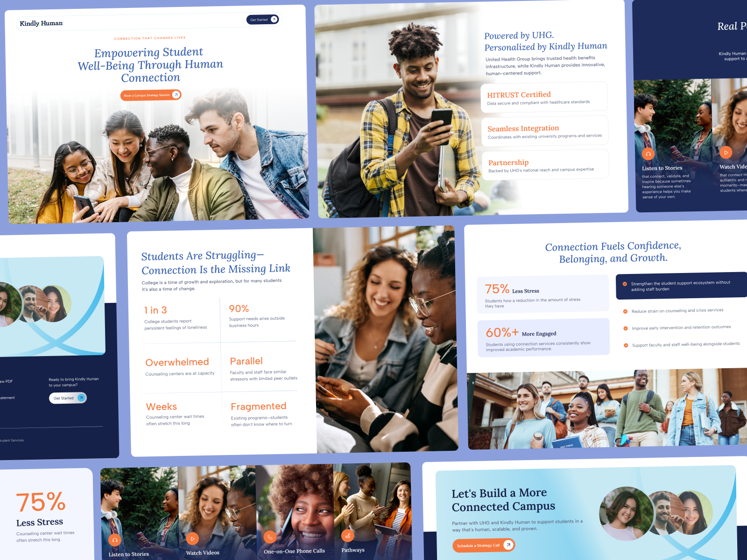Click the check icon beside Support faculty and staff well-being
Viewport: 747px width, 560px height.
[x=626, y=345]
